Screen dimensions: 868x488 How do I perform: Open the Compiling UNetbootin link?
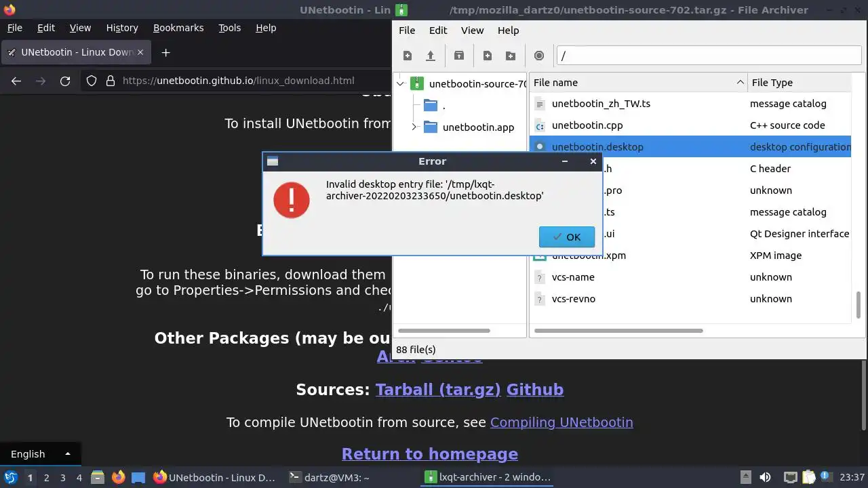[561, 422]
